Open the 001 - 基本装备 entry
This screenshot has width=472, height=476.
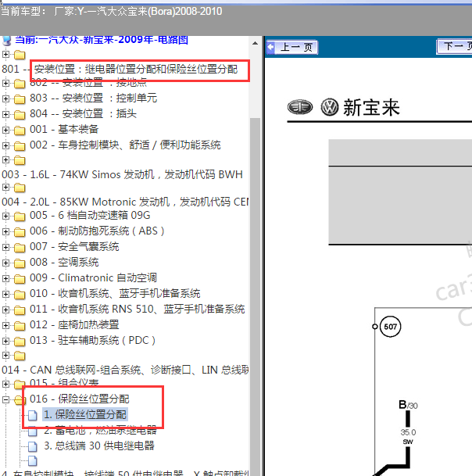pyautogui.click(x=64, y=129)
